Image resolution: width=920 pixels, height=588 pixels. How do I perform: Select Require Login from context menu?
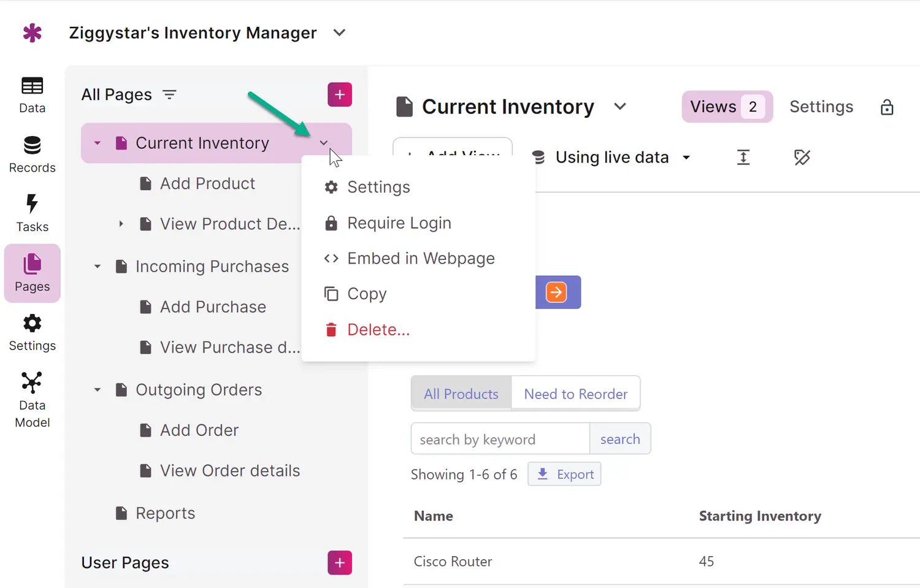click(x=399, y=223)
